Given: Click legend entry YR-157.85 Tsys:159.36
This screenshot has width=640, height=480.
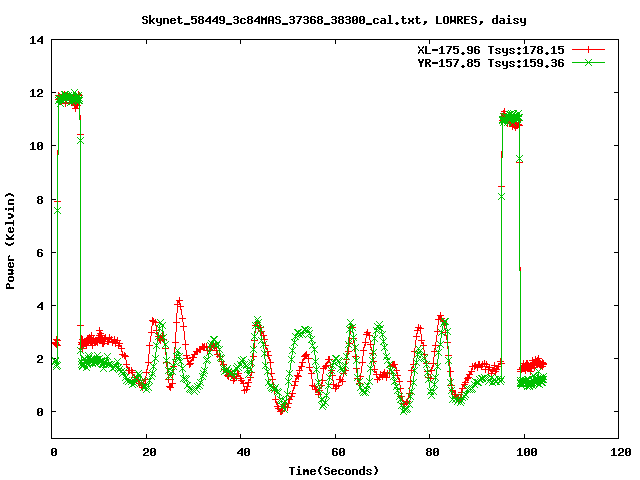Looking at the screenshot, I should coord(491,63).
